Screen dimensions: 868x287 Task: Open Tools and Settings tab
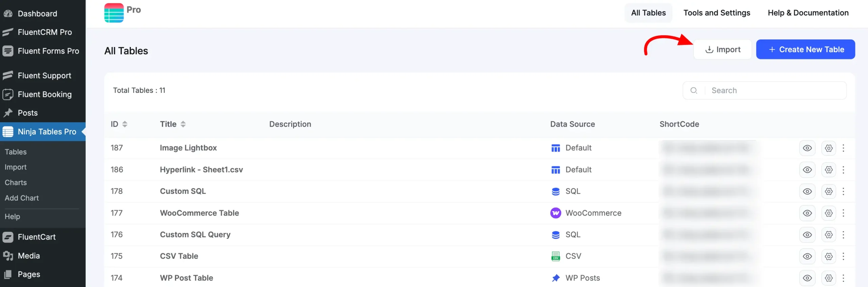(717, 13)
